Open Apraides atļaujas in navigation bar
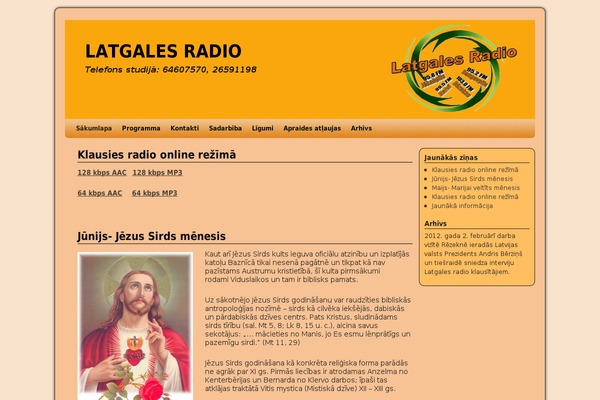Image resolution: width=600 pixels, height=400 pixels. [x=312, y=128]
